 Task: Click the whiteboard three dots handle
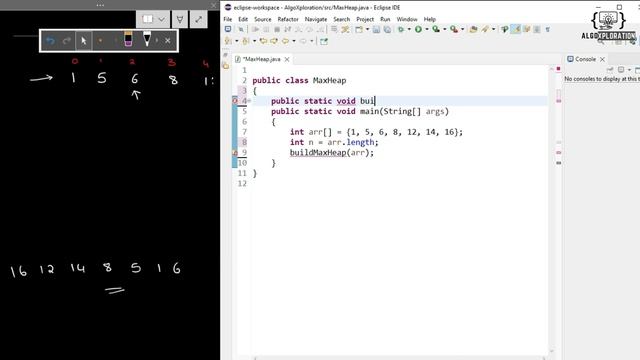click(x=100, y=5)
